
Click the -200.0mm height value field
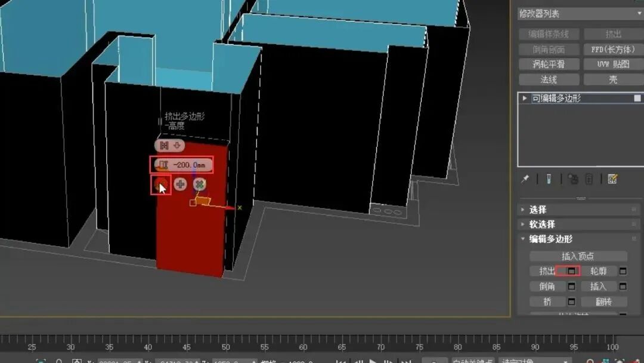(x=189, y=165)
